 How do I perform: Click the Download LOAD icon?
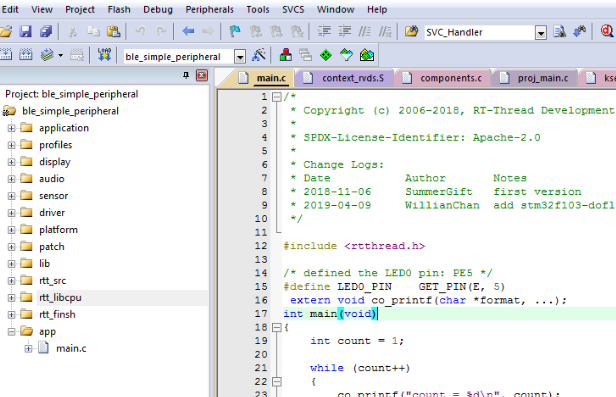click(x=104, y=55)
